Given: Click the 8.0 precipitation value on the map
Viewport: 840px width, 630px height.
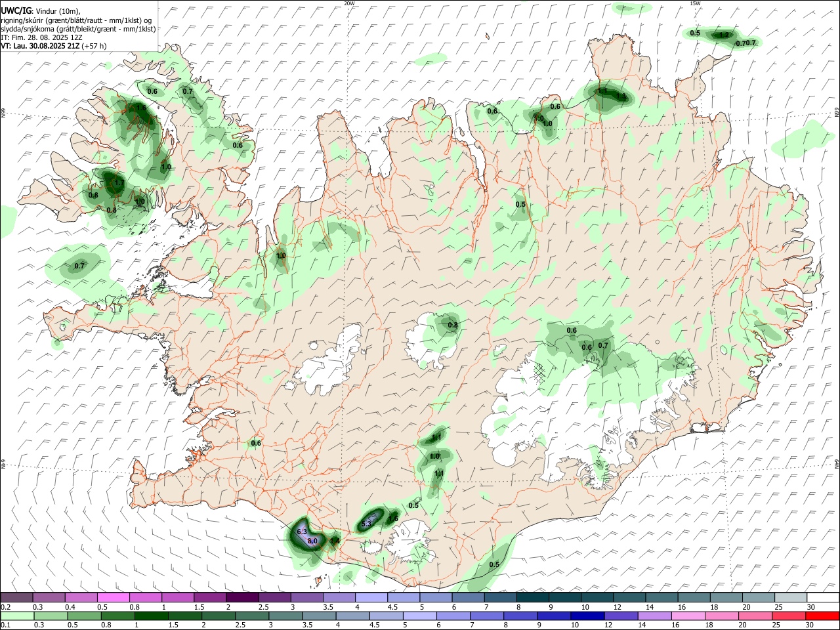Looking at the screenshot, I should 312,541.
